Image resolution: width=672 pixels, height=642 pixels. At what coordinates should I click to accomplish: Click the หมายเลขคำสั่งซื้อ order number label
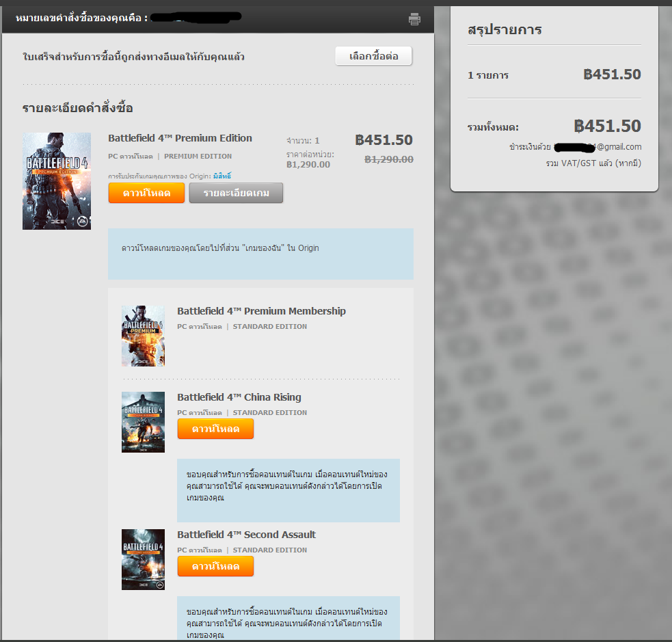pyautogui.click(x=81, y=18)
